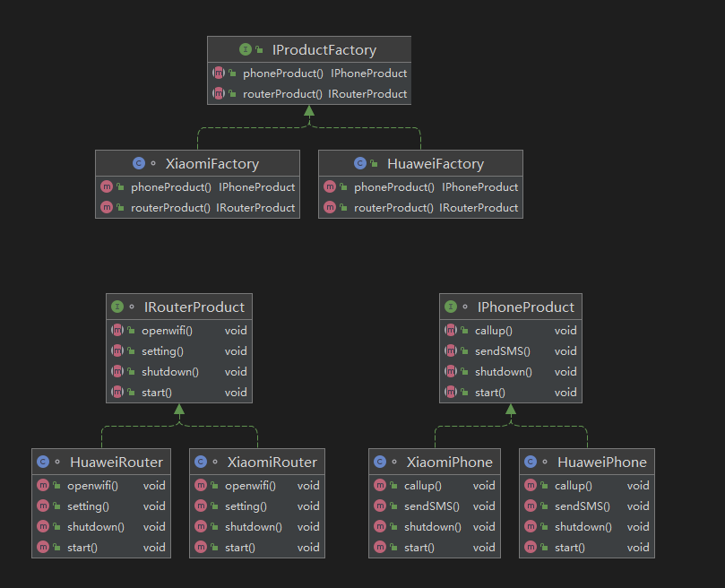Click abstract method icon of IRouterProduct start()

(x=117, y=393)
